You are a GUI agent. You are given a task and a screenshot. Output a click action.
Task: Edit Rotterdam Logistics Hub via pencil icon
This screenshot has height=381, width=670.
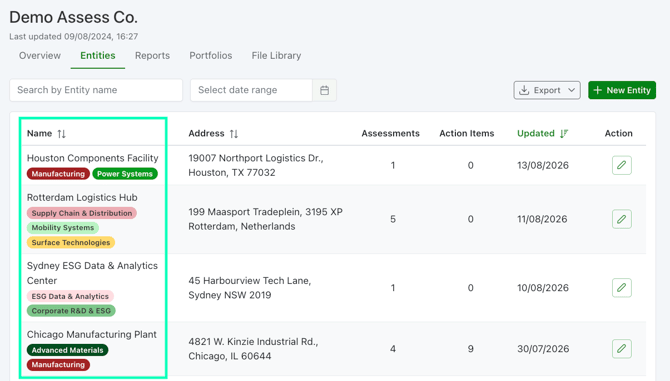click(622, 219)
